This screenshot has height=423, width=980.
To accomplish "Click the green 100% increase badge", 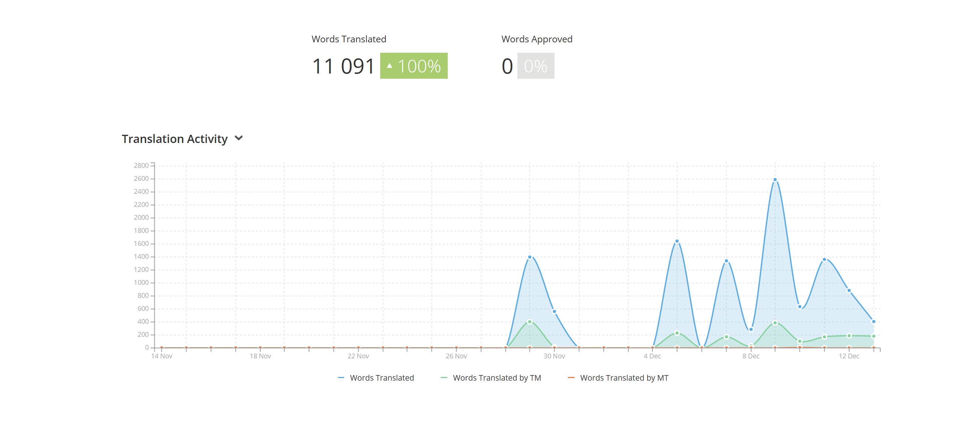I will click(x=414, y=66).
